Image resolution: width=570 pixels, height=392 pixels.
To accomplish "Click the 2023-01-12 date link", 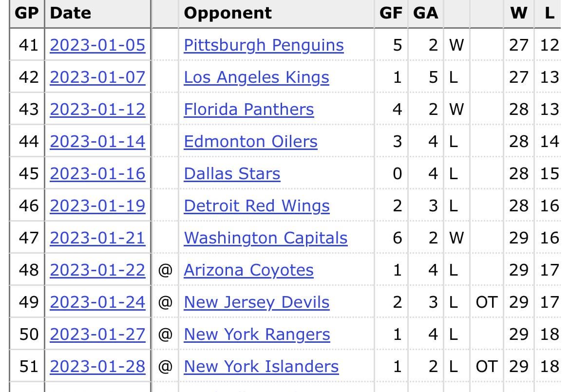I will pos(97,110).
